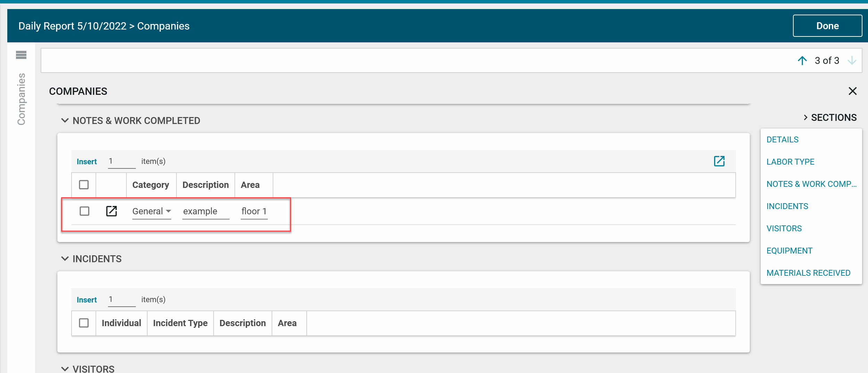Click Insert in Notes & Work Completed

coord(86,161)
